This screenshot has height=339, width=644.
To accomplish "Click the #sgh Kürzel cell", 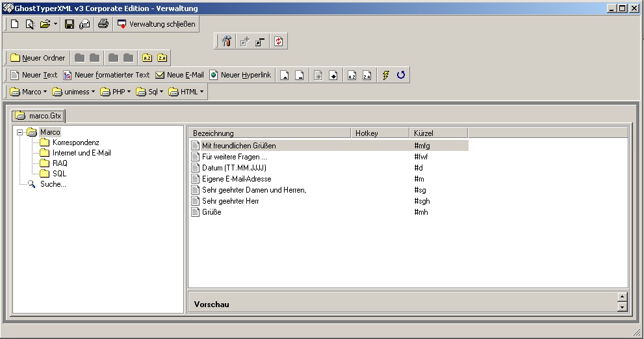I will pos(422,201).
